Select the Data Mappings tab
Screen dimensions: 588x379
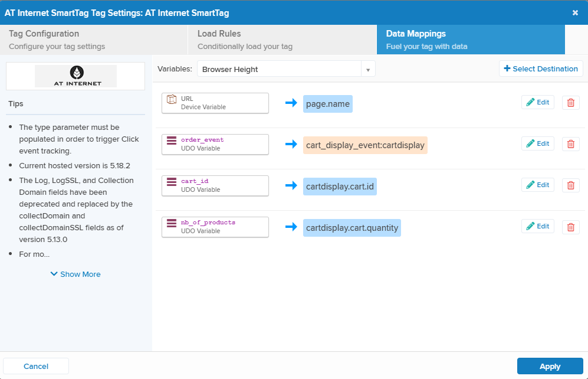click(470, 40)
